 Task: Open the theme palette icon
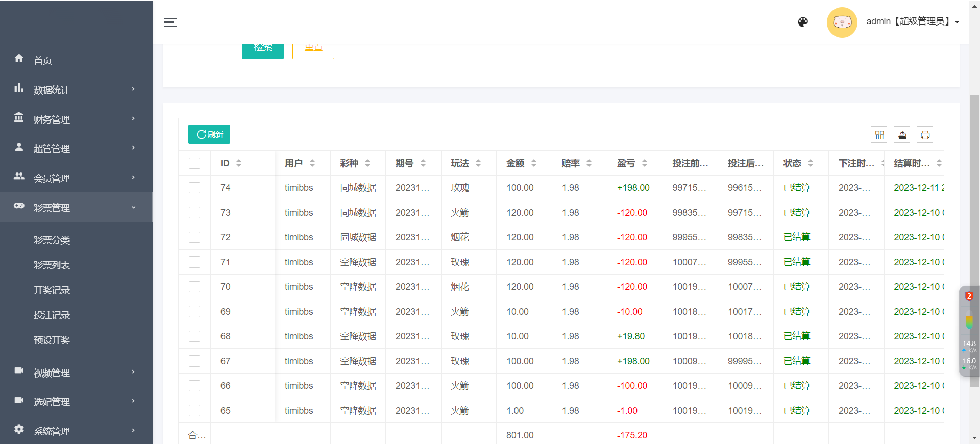pos(803,22)
